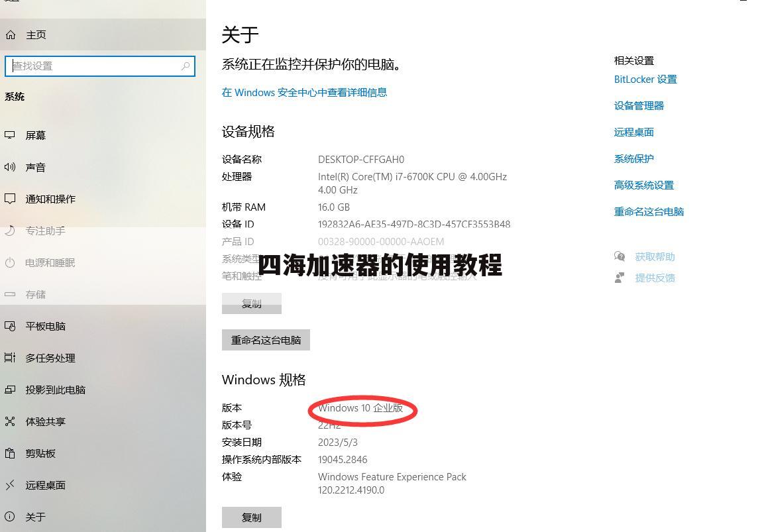The image size is (758, 532).
Task: Open 电源和睡眠 settings page
Action: 103,262
